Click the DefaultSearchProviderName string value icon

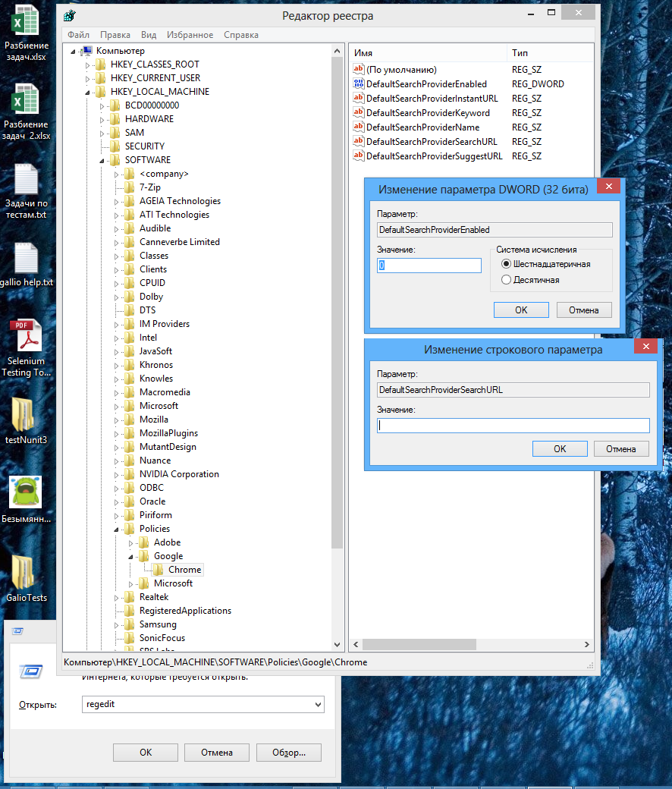(359, 127)
